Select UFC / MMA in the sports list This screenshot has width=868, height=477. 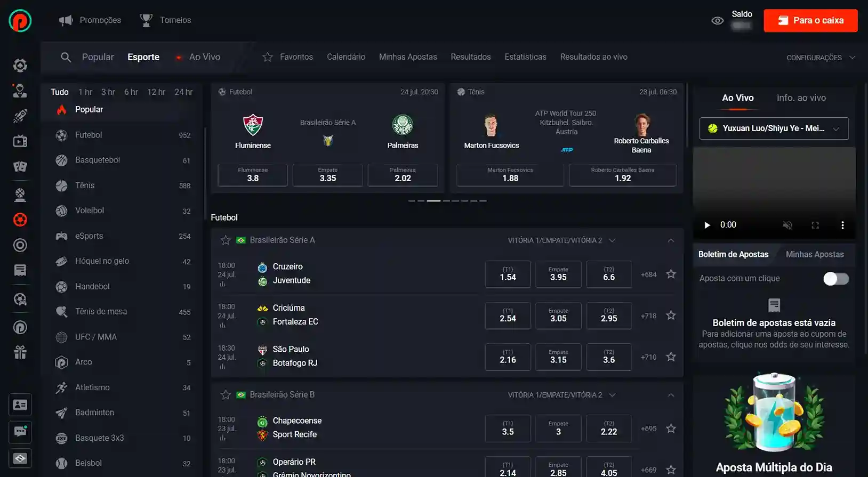[x=123, y=337]
